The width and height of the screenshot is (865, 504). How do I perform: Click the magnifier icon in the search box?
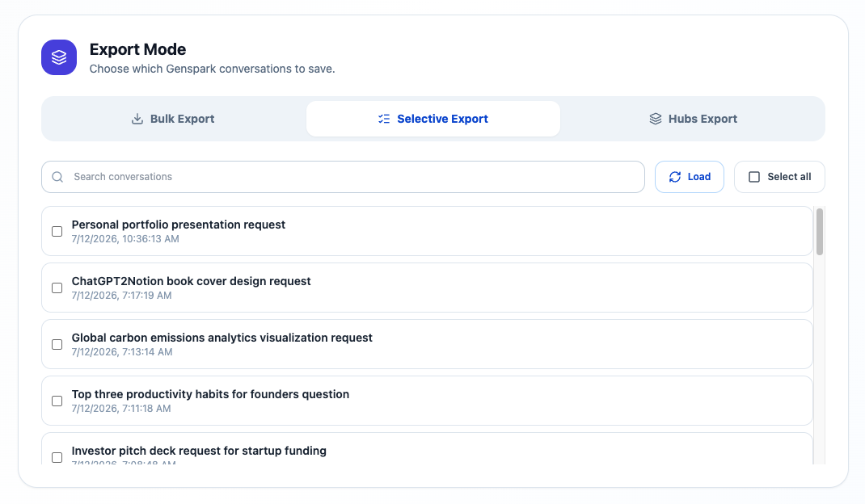(57, 177)
